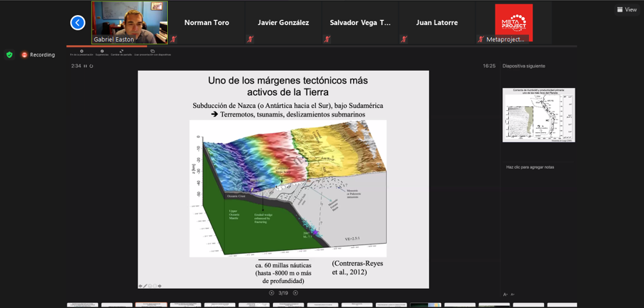Decrease notes font size with smaller A
The height and width of the screenshot is (308, 644).
tap(512, 294)
